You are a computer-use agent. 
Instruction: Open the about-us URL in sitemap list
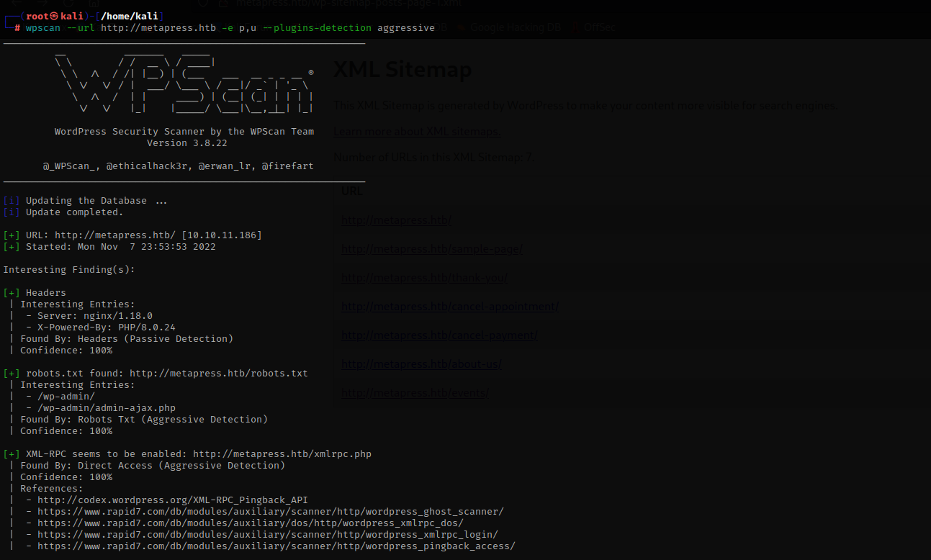(x=421, y=364)
